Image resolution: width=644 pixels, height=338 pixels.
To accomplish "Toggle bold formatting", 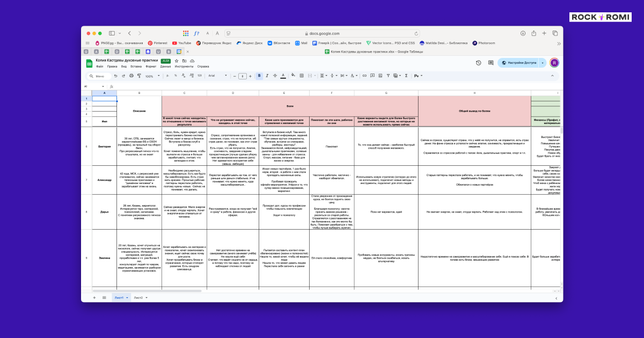I will click(259, 76).
